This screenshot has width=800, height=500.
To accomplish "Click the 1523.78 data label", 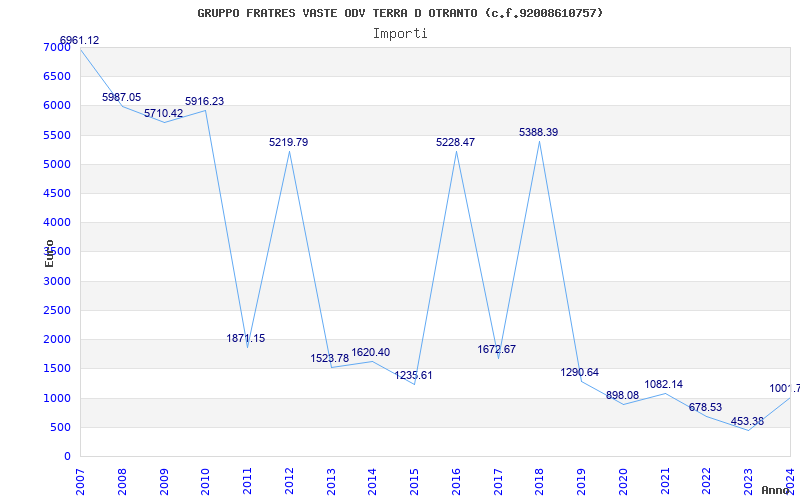I will click(330, 358).
